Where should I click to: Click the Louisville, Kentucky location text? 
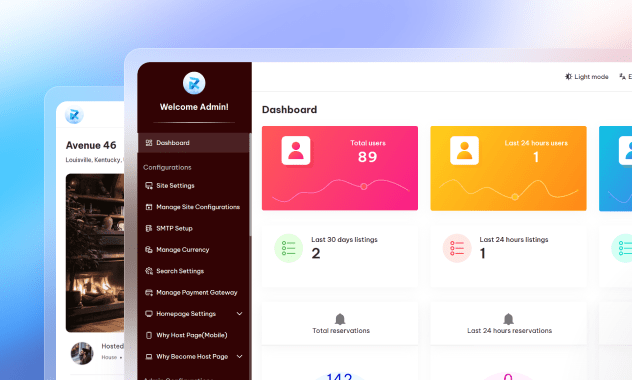(94, 160)
